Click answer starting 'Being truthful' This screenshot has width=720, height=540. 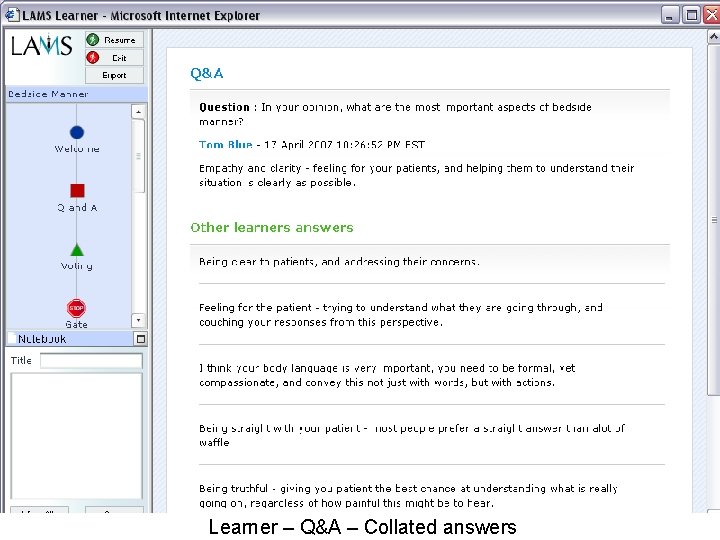(x=408, y=495)
